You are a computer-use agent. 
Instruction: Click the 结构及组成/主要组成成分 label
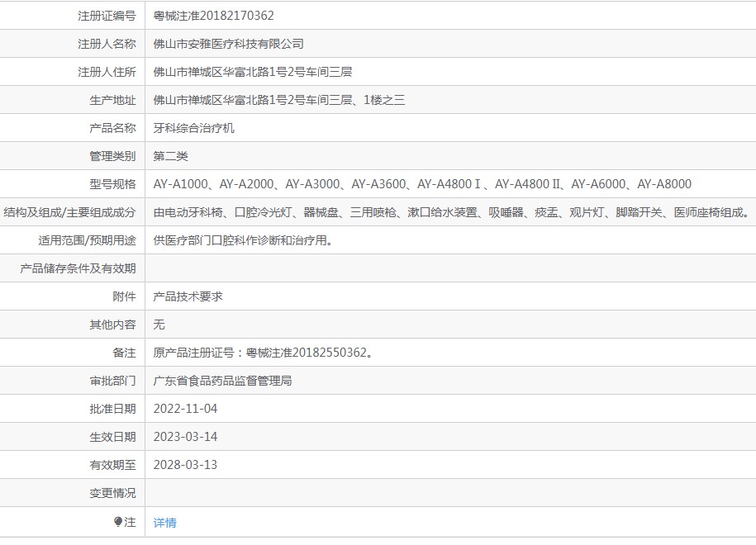(70, 212)
